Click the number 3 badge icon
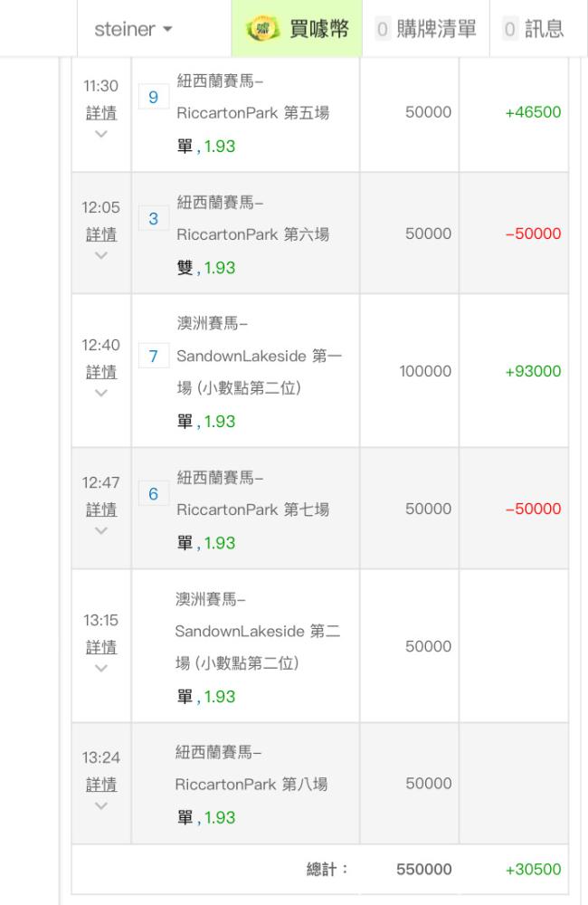The width and height of the screenshot is (588, 905). click(153, 218)
